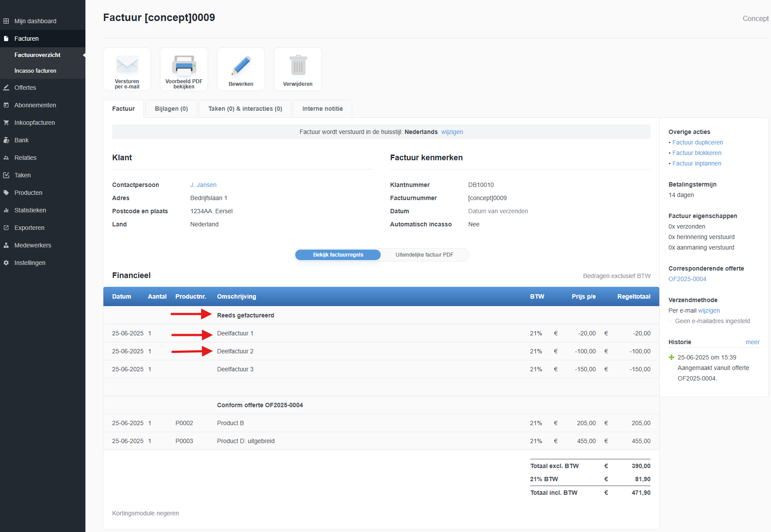Click contact person J. Jansen link
The height and width of the screenshot is (532, 771).
point(203,185)
